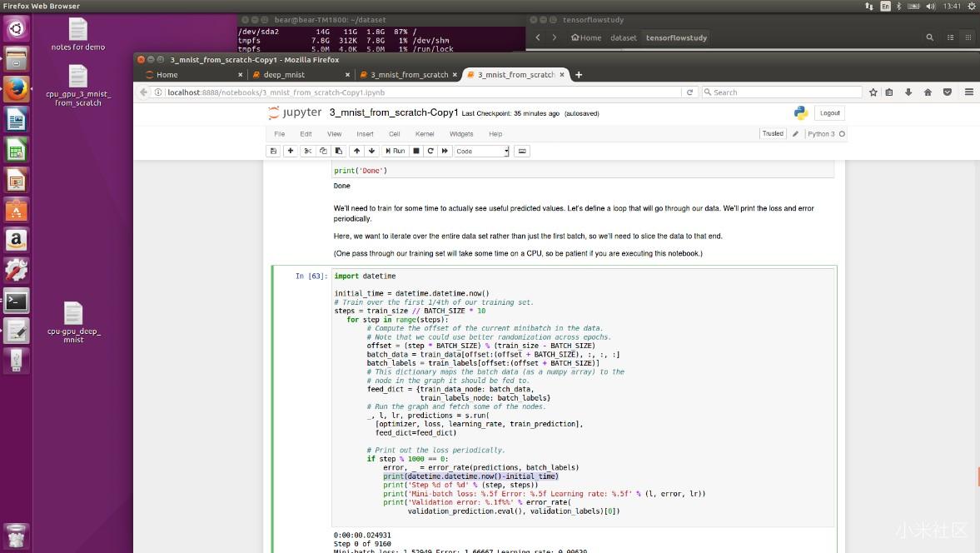Interrupt the kernel with the stop icon
Viewport: 980px width, 553px height.
click(416, 152)
